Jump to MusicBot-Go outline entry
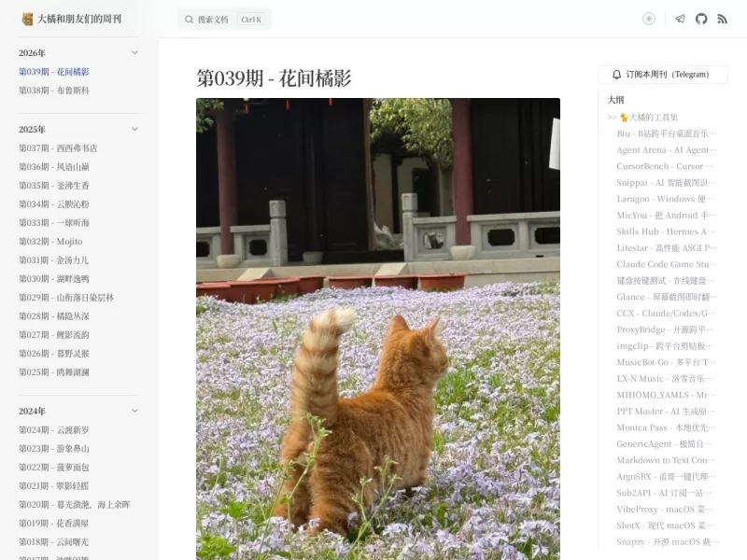The image size is (747, 560). point(666,362)
